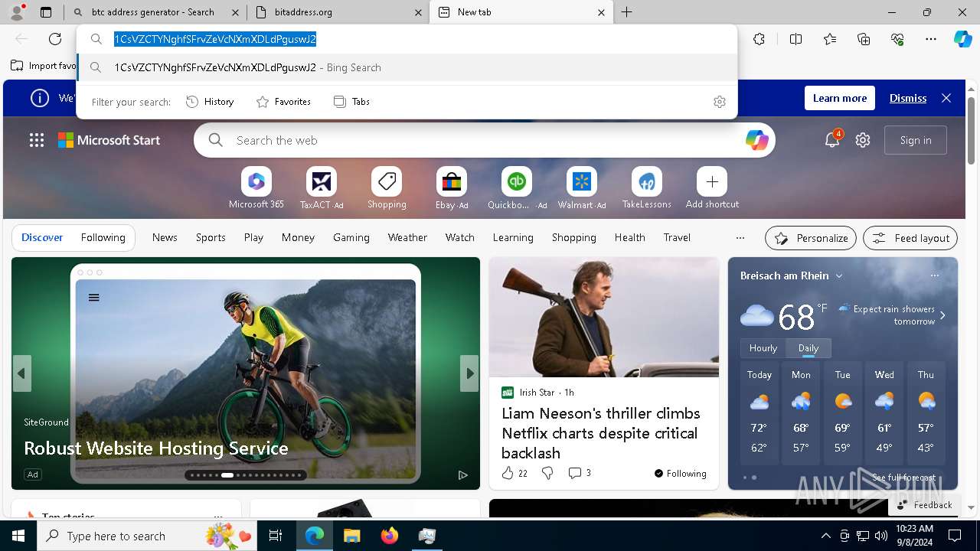Select the Discover feed tab
The height and width of the screenshot is (551, 980).
(x=42, y=238)
